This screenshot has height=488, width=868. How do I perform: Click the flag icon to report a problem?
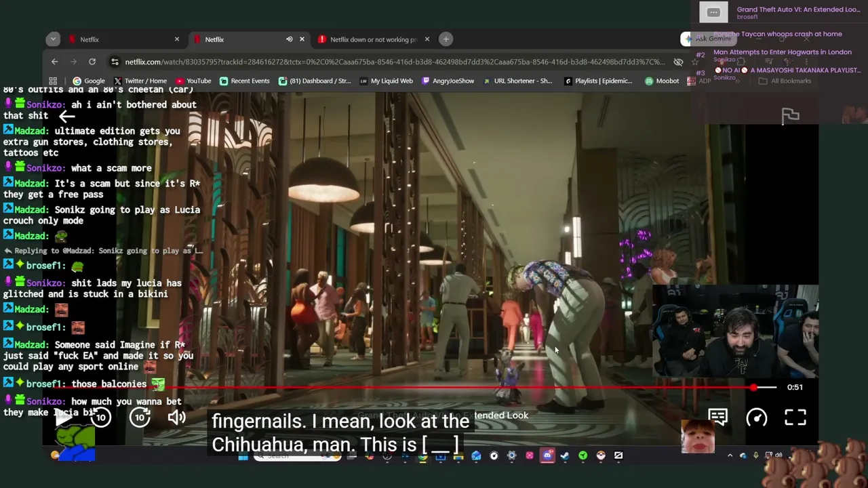click(x=790, y=117)
